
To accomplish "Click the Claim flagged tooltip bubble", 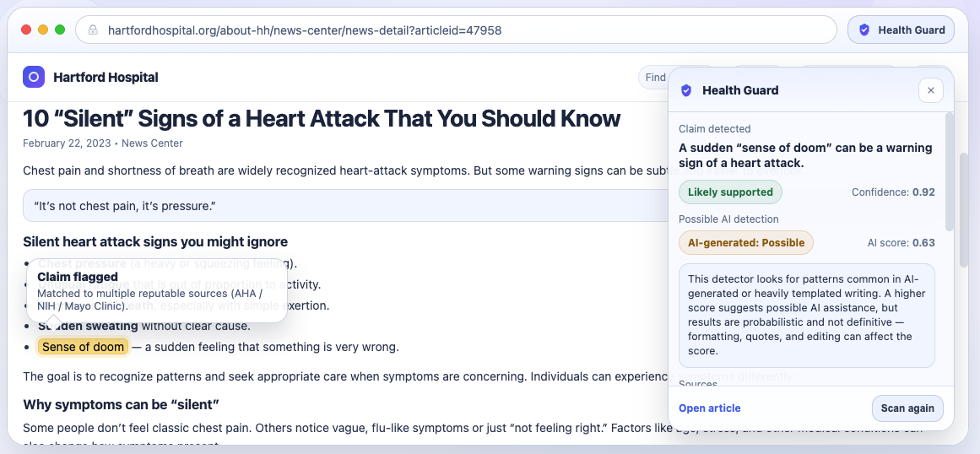I will [157, 291].
